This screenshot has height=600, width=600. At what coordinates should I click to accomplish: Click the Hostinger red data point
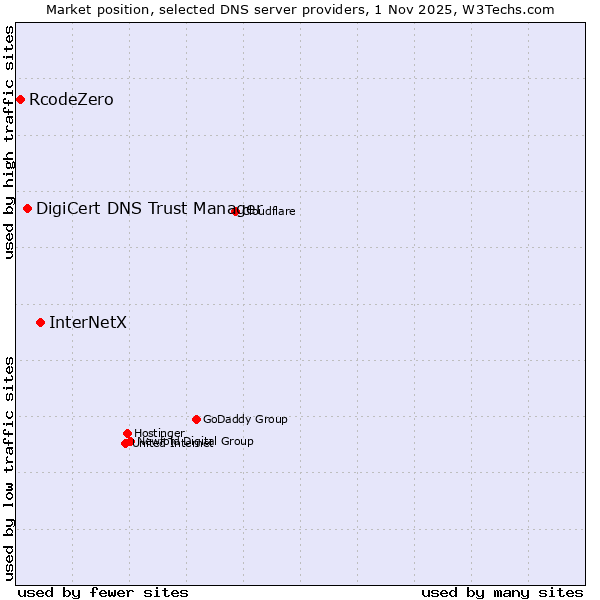pos(127,433)
